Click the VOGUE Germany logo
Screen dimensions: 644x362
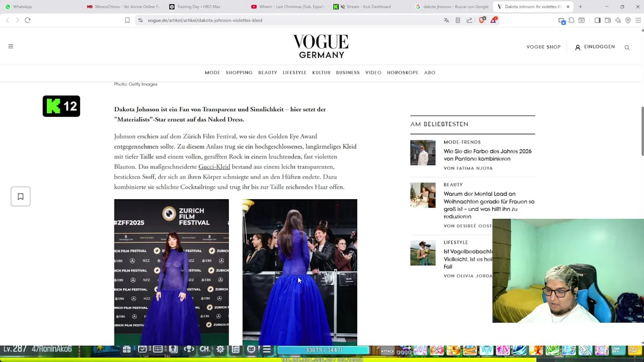[320, 47]
